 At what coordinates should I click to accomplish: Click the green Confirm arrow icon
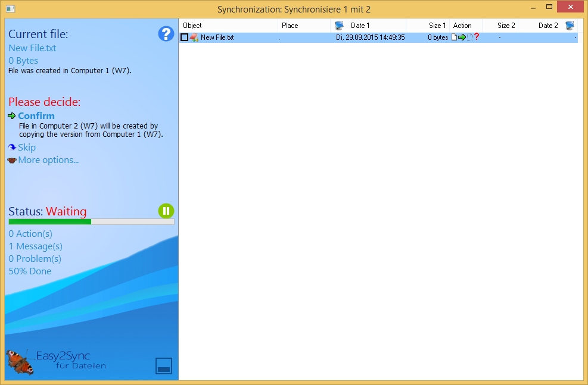pyautogui.click(x=12, y=116)
